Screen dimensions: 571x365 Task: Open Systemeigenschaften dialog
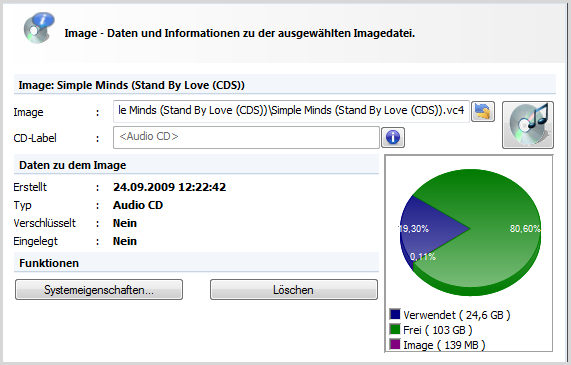[x=99, y=290]
